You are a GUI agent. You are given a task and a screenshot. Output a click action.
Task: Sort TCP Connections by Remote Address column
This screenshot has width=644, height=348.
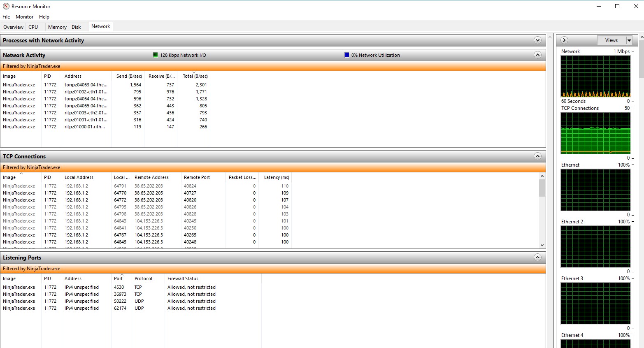coord(156,177)
